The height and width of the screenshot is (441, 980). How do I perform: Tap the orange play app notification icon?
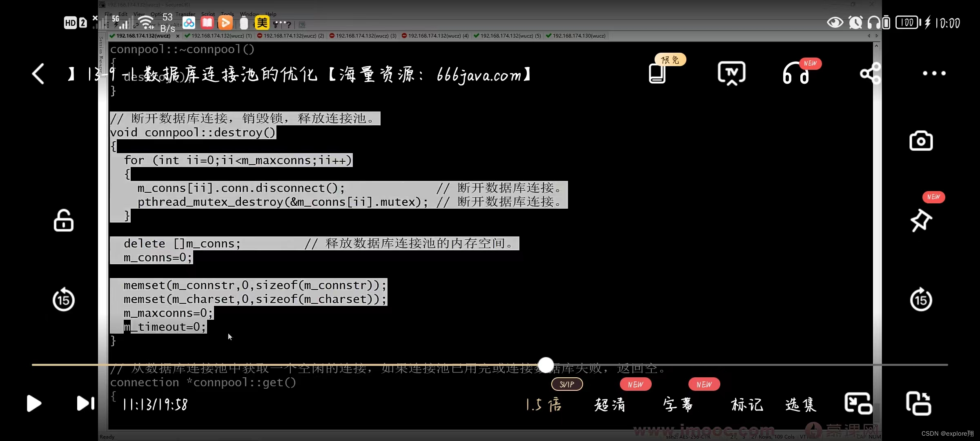click(x=225, y=23)
